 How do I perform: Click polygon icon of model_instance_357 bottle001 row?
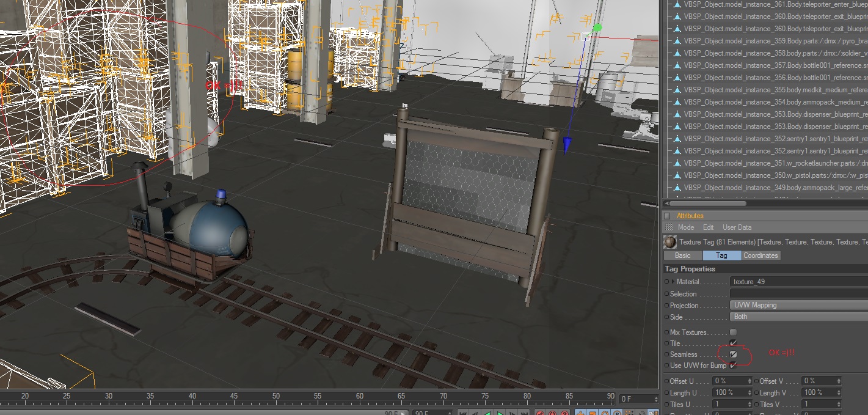click(677, 65)
